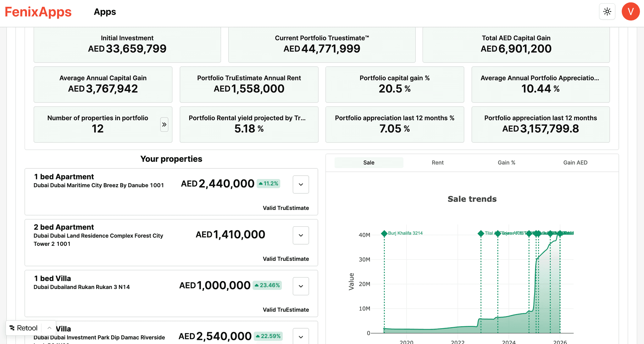The height and width of the screenshot is (344, 644).
Task: Collapse the Retool badge with its chevron
Action: point(49,328)
